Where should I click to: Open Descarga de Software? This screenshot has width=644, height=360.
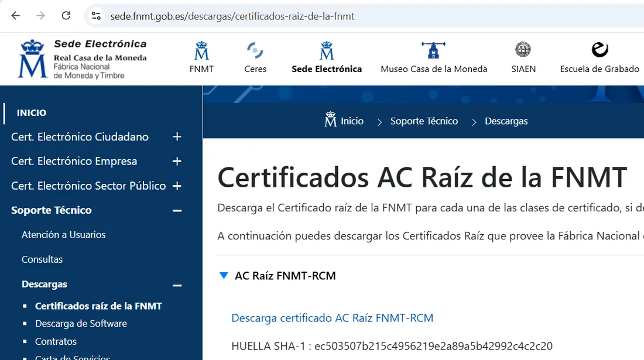81,324
